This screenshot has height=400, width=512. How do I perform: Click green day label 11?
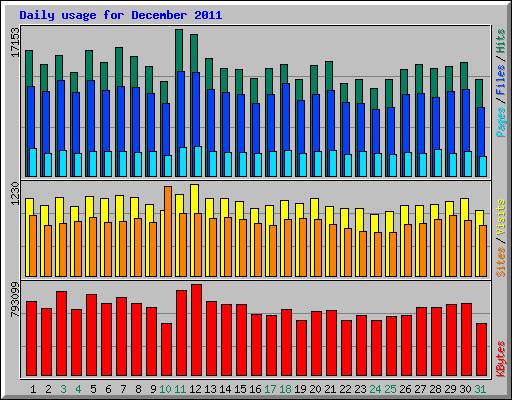coord(180,389)
